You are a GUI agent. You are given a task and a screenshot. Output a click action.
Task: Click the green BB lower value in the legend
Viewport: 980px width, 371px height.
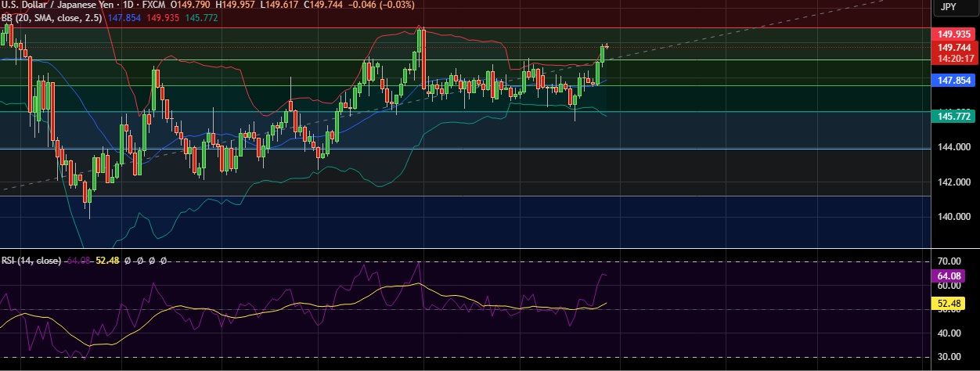(x=201, y=18)
